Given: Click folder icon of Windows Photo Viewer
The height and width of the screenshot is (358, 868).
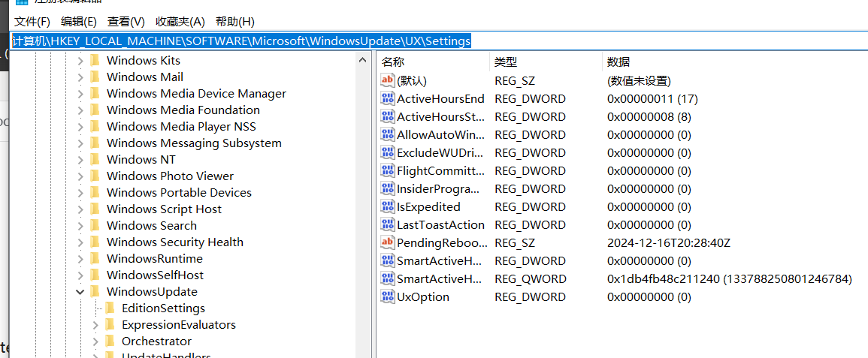Looking at the screenshot, I should click(x=95, y=176).
